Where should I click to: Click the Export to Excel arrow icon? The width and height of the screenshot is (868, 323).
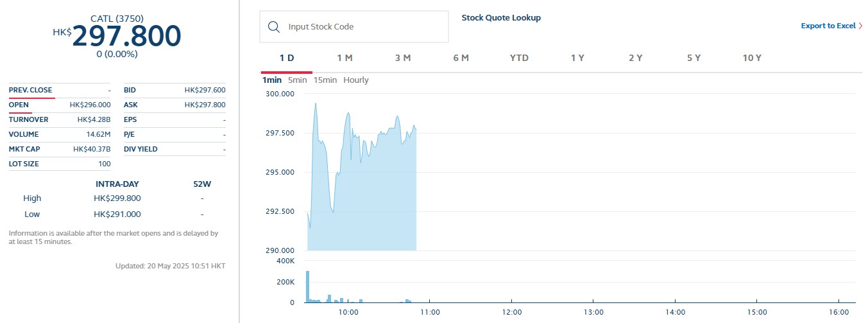click(x=860, y=26)
